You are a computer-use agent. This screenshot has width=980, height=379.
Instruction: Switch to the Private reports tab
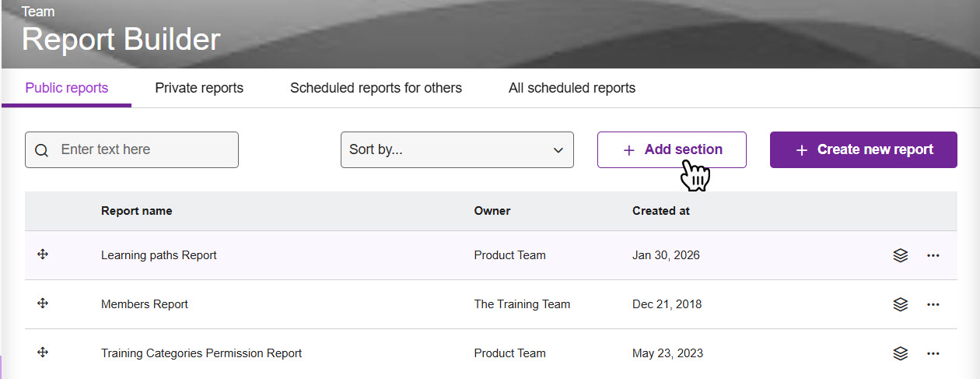[x=199, y=88]
